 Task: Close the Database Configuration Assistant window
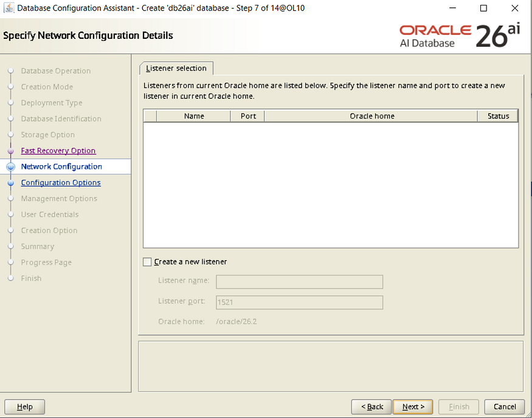click(x=515, y=8)
